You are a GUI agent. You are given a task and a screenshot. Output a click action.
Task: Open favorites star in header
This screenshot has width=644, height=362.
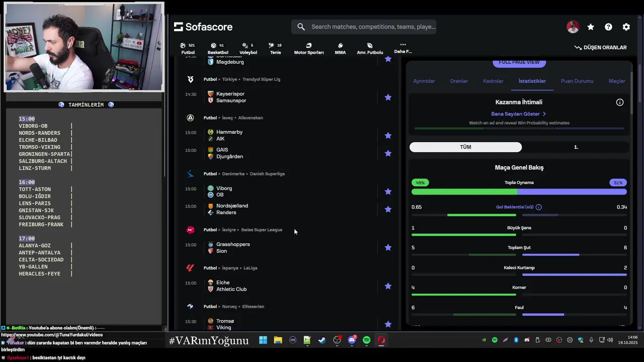pyautogui.click(x=591, y=27)
